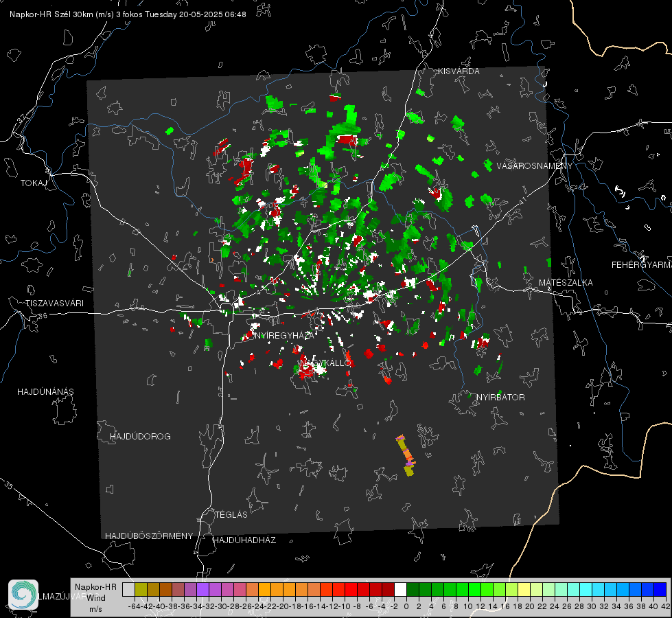Click the 20 value on the legend scale

click(x=530, y=606)
